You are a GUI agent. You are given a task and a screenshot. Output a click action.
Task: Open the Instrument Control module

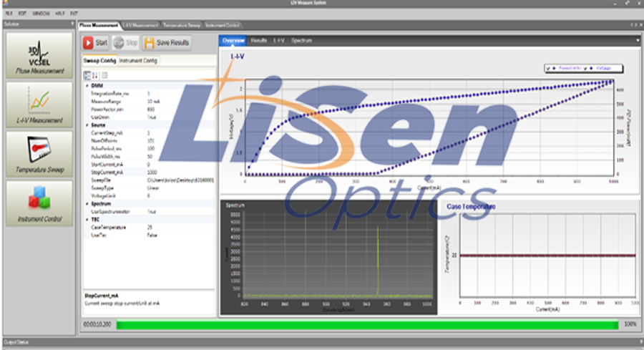tap(39, 203)
